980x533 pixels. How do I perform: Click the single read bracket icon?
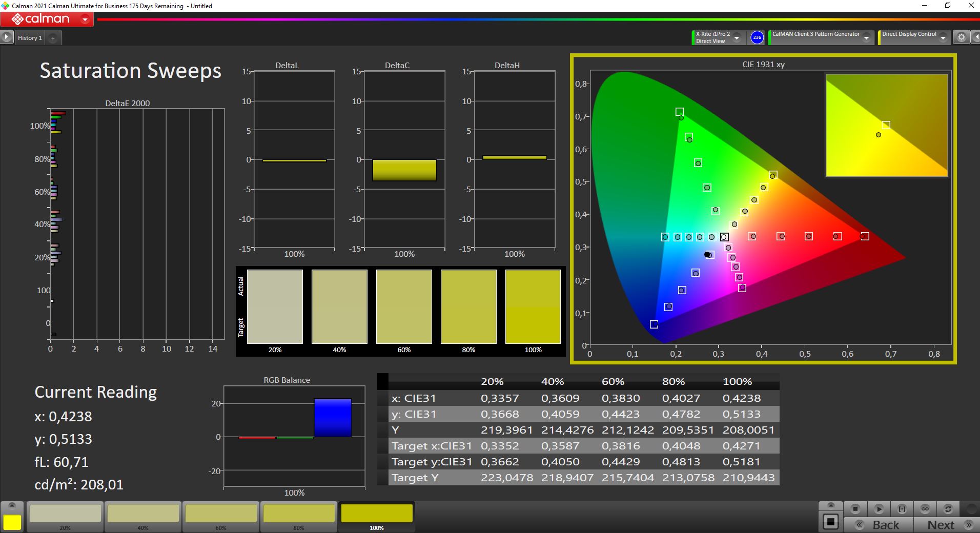(902, 509)
